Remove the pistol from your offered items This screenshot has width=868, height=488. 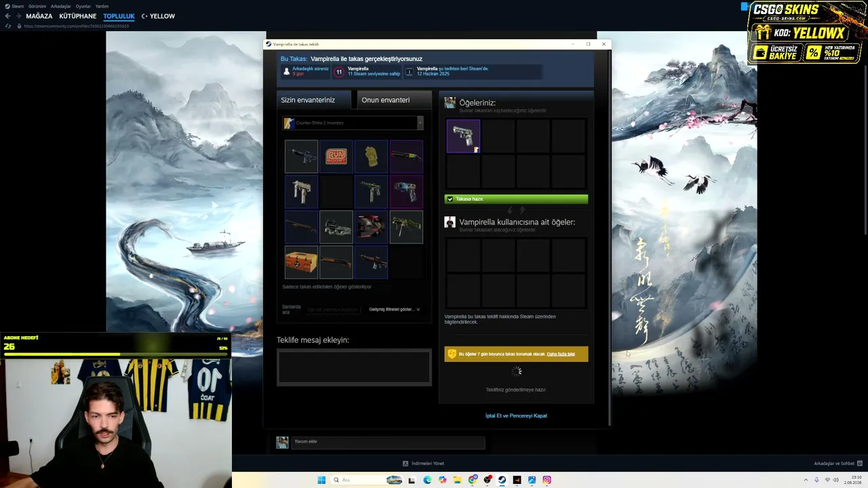click(x=463, y=136)
